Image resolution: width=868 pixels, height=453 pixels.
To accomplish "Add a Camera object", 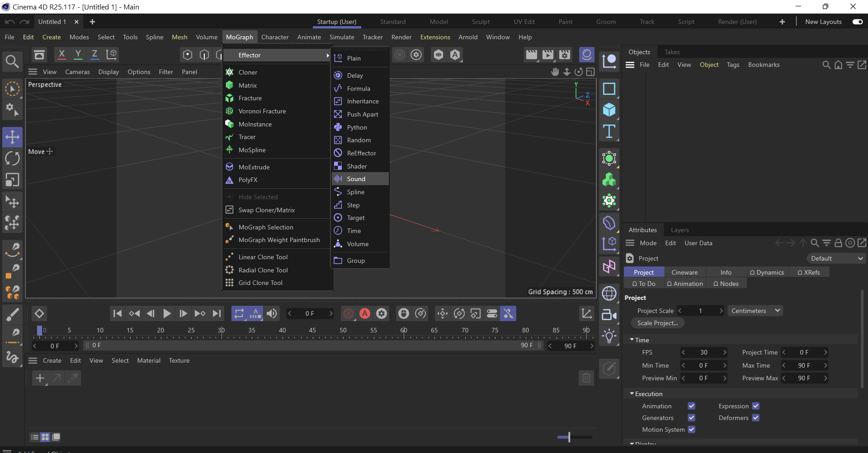I will pos(609,314).
